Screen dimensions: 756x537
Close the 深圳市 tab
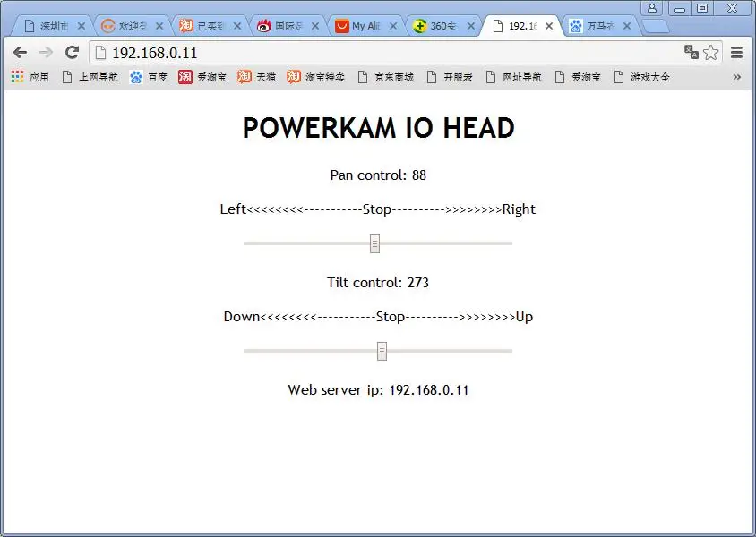pyautogui.click(x=82, y=26)
